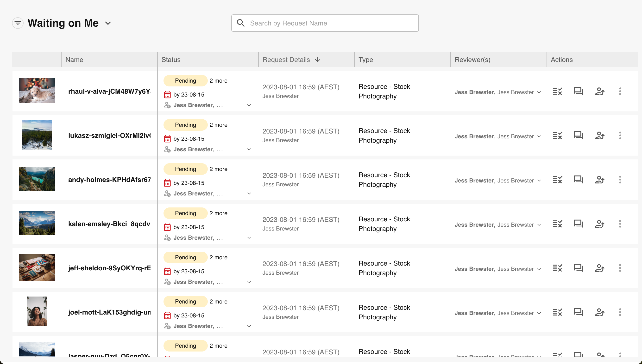Click the approve/reject checklist icon for joel-mott row
The image size is (642, 364).
557,312
